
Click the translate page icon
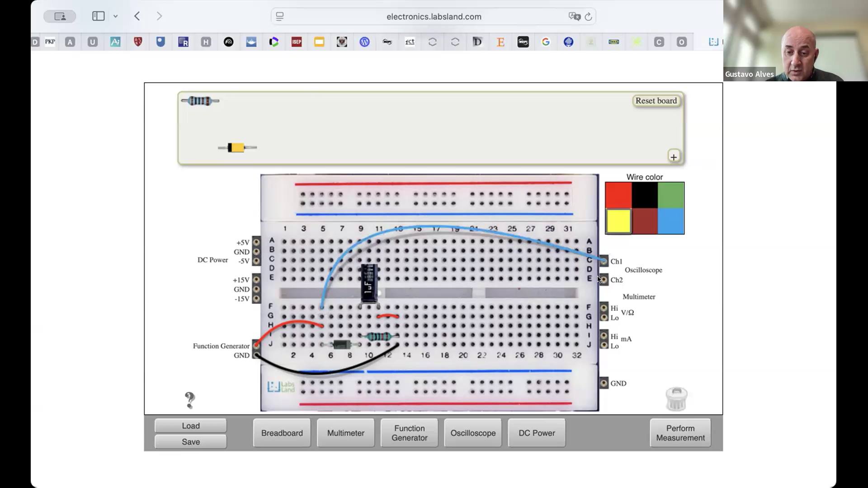point(574,17)
